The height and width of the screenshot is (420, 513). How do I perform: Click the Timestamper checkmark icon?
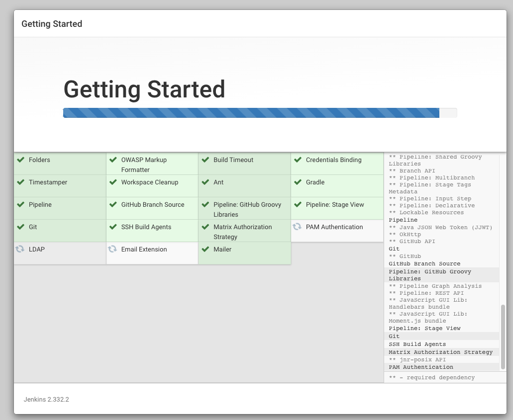pos(20,182)
